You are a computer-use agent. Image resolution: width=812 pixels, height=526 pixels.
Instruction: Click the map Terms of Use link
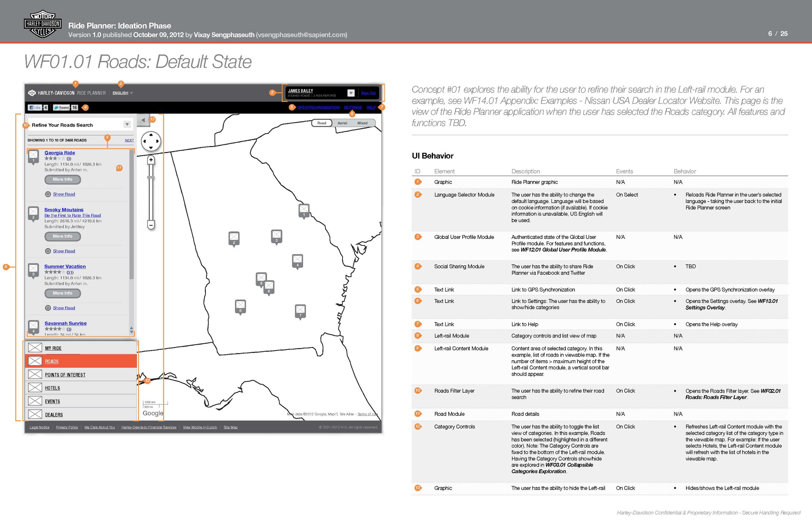click(368, 414)
